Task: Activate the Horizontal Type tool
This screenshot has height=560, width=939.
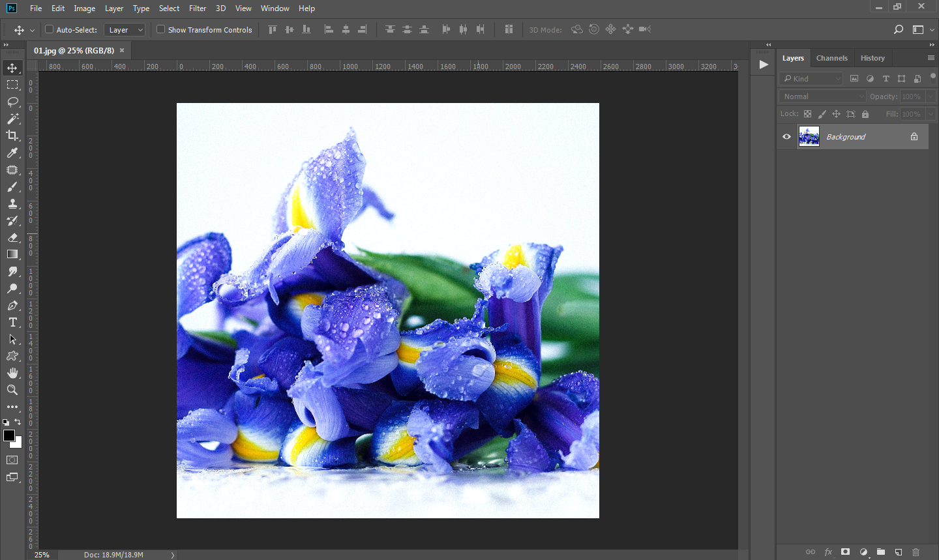Action: tap(12, 322)
